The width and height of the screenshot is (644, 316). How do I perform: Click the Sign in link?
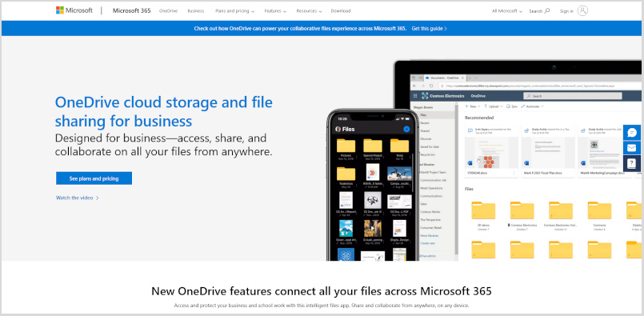point(566,11)
